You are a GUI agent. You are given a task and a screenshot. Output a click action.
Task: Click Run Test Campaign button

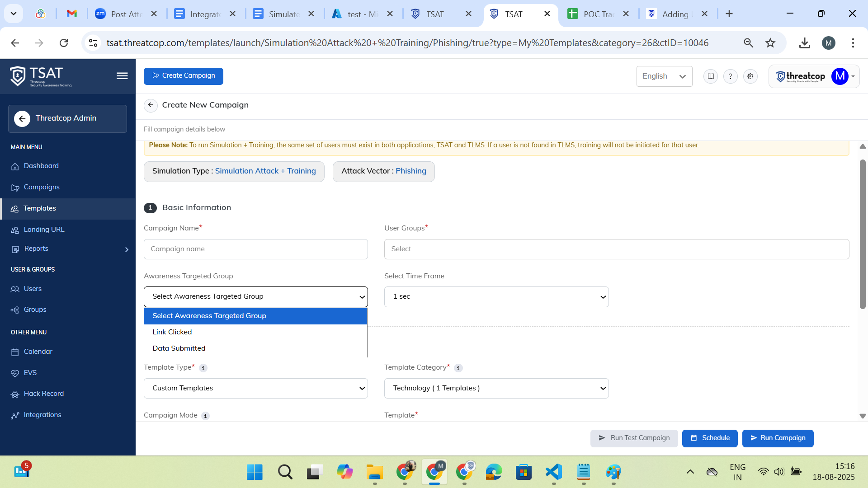coord(634,438)
